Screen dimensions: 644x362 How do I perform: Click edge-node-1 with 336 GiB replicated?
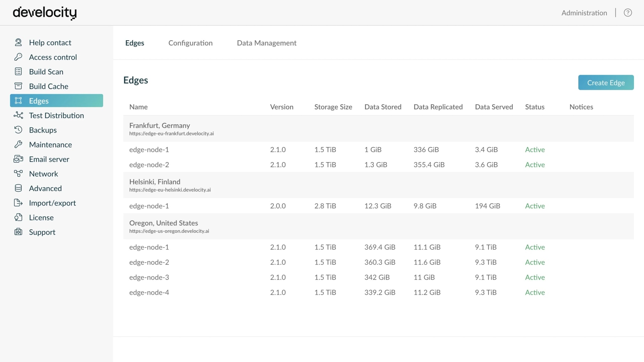[x=149, y=150]
